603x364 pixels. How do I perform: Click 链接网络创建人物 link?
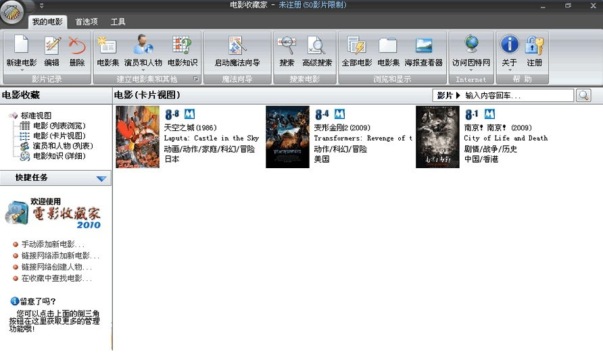point(57,267)
